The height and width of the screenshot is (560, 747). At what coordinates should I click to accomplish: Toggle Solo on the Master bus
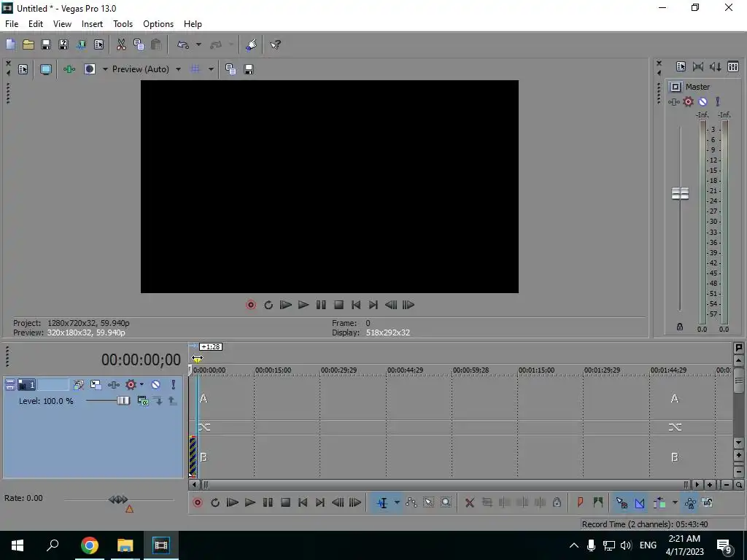pyautogui.click(x=718, y=101)
